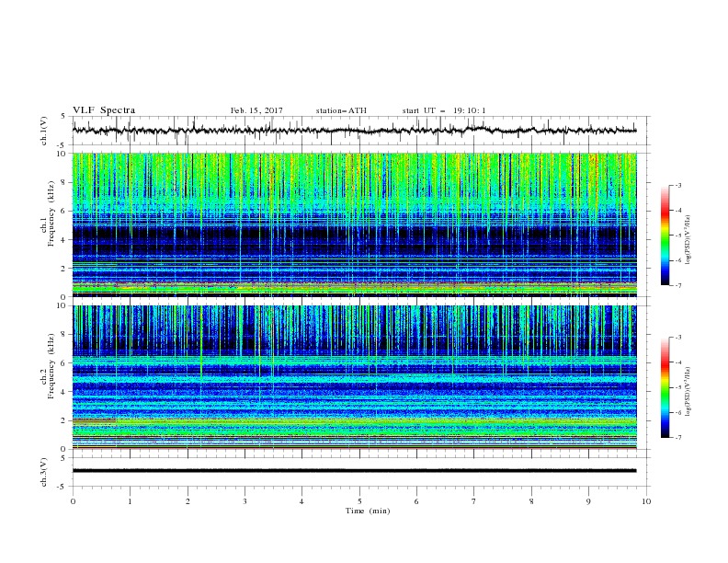This screenshot has height=563, width=728.
Task: Click the "start UT = 19:10:1" text
Action: tap(444, 110)
